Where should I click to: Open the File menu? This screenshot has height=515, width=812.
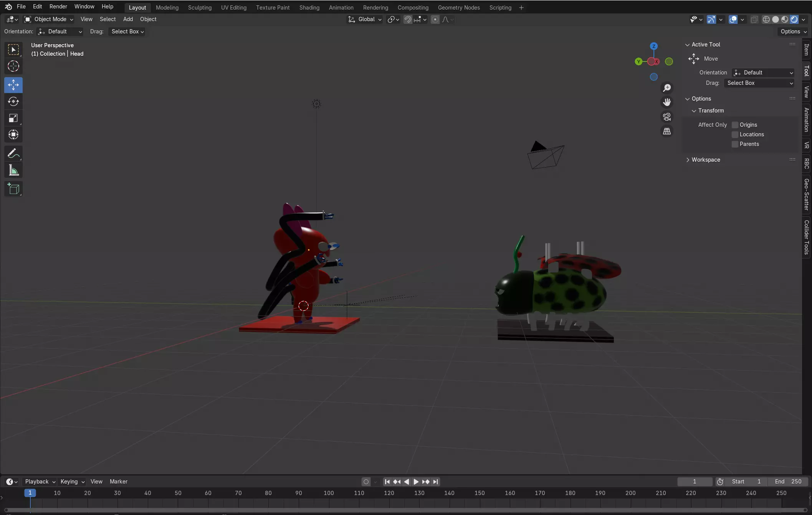(21, 7)
